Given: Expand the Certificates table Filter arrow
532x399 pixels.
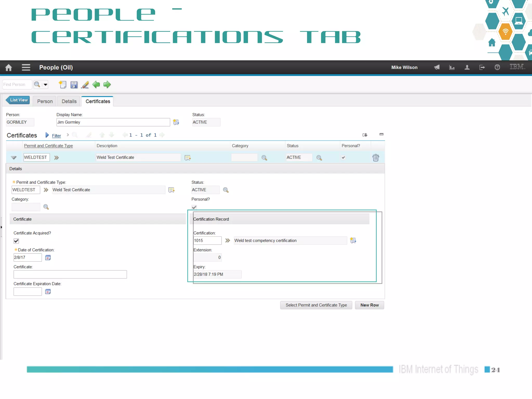Looking at the screenshot, I should (47, 135).
